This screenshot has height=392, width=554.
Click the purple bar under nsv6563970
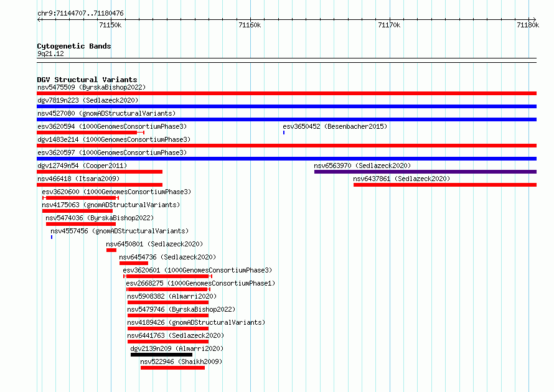[x=425, y=172]
